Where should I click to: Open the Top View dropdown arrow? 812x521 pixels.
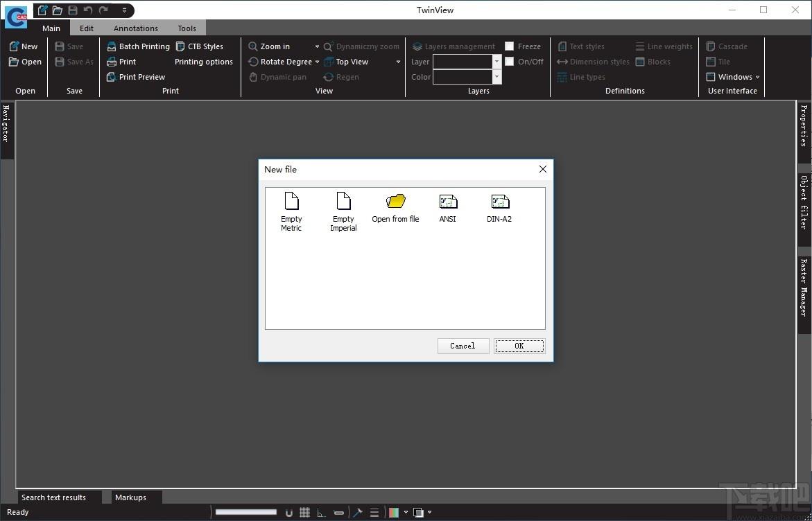[x=398, y=62]
